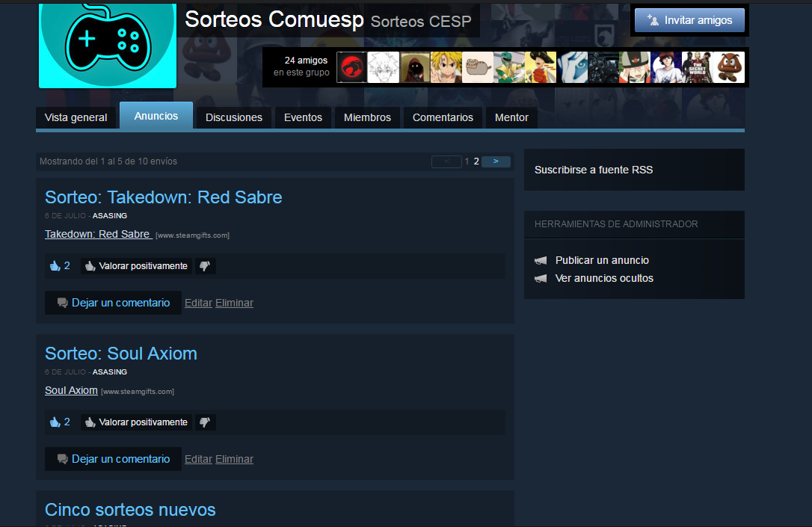Screen dimensions: 812x527
Task: Click the Invitar amigos button
Action: [689, 20]
